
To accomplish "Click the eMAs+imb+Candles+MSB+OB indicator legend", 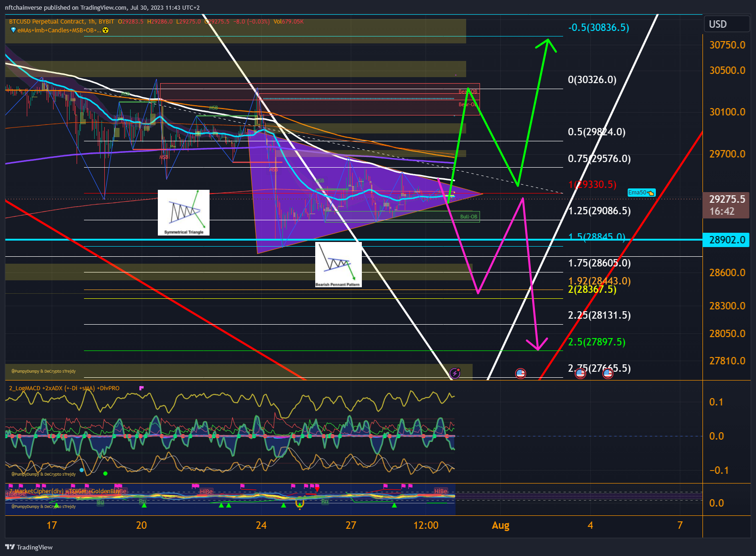I will pyautogui.click(x=59, y=30).
